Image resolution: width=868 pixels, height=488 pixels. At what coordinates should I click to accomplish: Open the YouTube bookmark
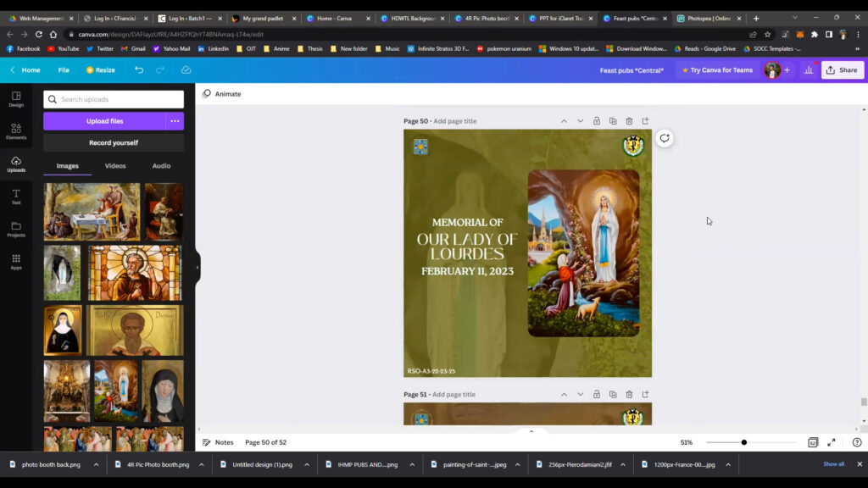click(x=63, y=48)
